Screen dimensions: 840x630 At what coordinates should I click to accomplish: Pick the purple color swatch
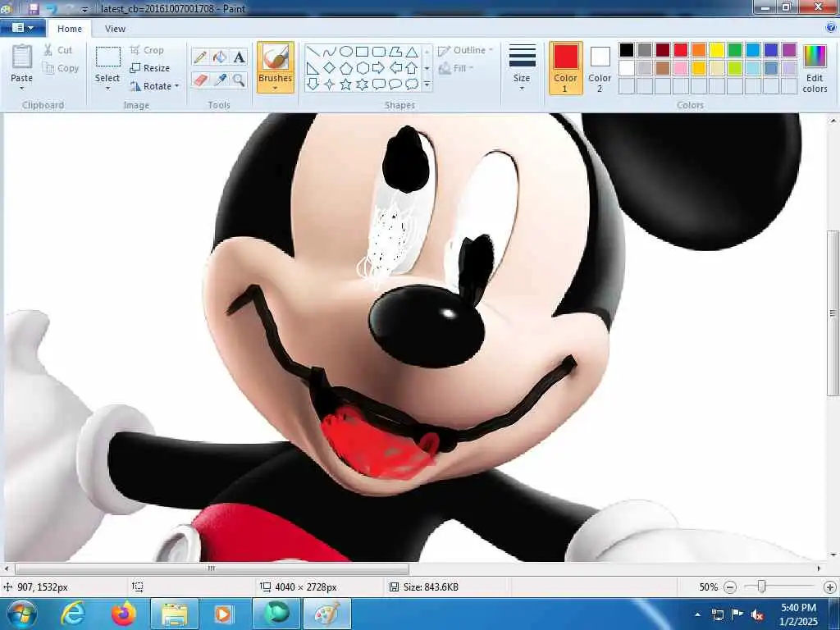(x=789, y=50)
